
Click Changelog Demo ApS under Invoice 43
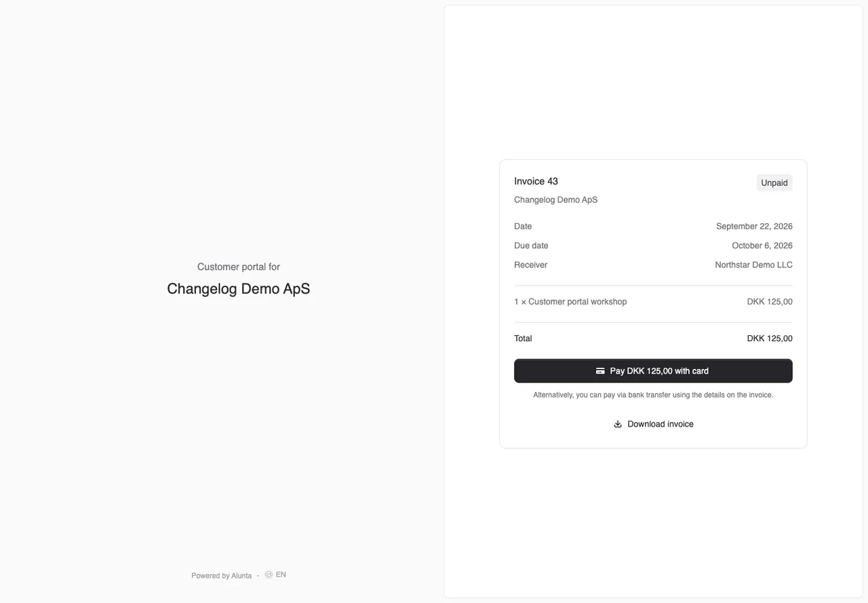point(555,200)
